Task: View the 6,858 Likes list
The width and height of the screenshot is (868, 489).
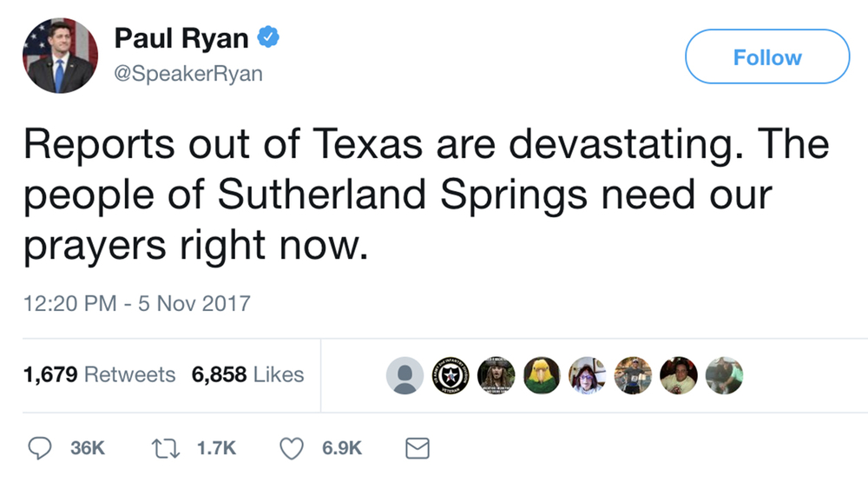Action: [x=247, y=374]
